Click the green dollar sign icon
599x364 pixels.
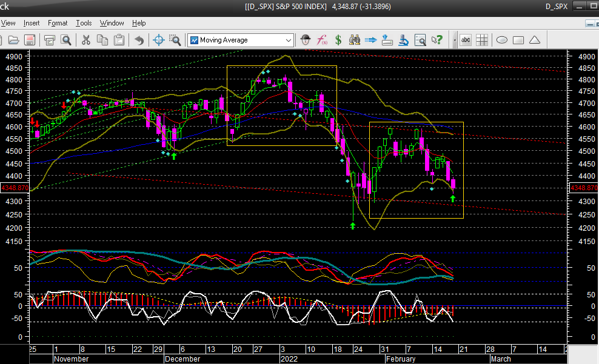tap(338, 40)
